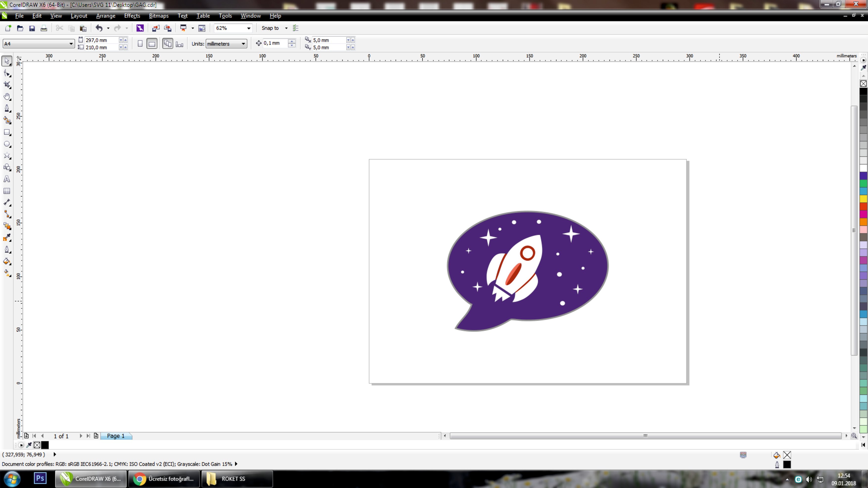The height and width of the screenshot is (488, 868).
Task: Select the Shape tool
Action: pyautogui.click(x=7, y=73)
